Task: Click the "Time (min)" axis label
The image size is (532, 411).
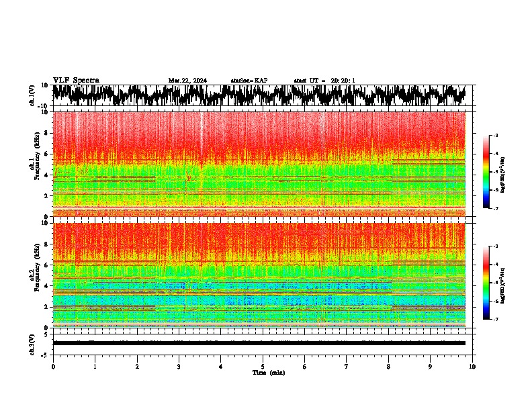Action: tap(269, 373)
